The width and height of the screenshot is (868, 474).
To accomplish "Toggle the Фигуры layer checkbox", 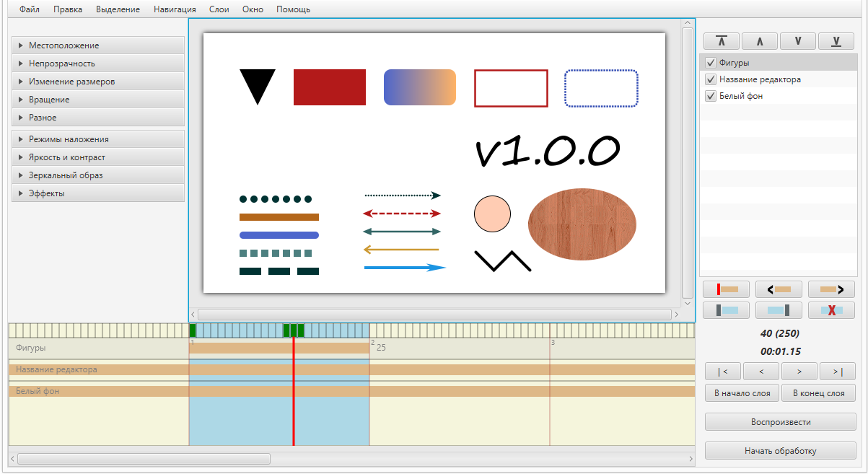I will click(x=710, y=63).
